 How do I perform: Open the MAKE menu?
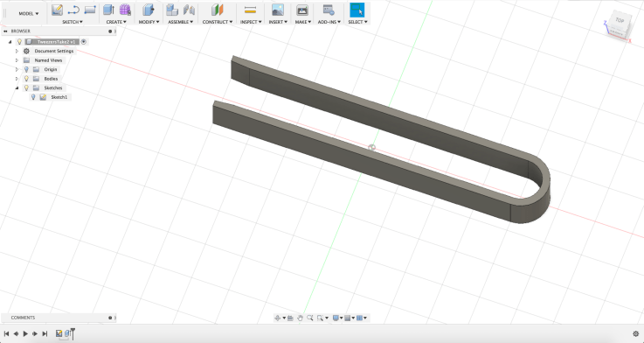point(302,22)
